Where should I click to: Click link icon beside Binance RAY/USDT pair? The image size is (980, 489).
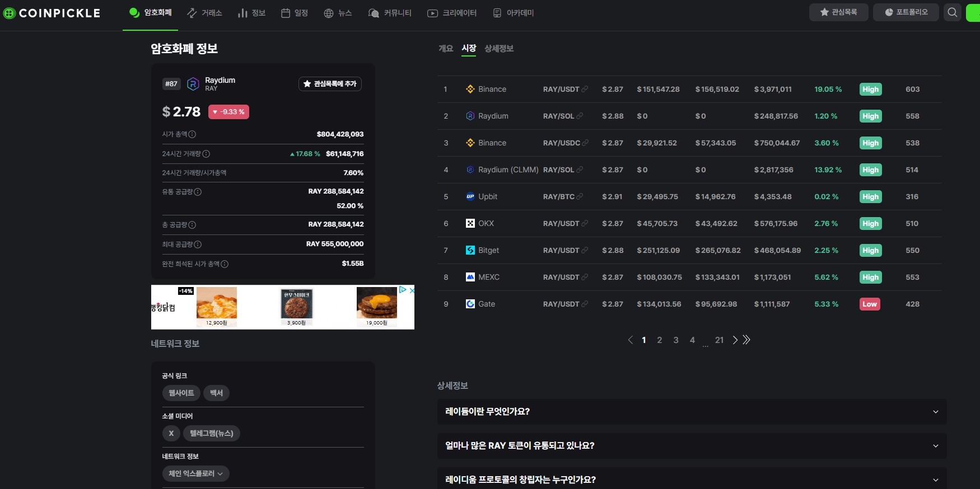585,89
